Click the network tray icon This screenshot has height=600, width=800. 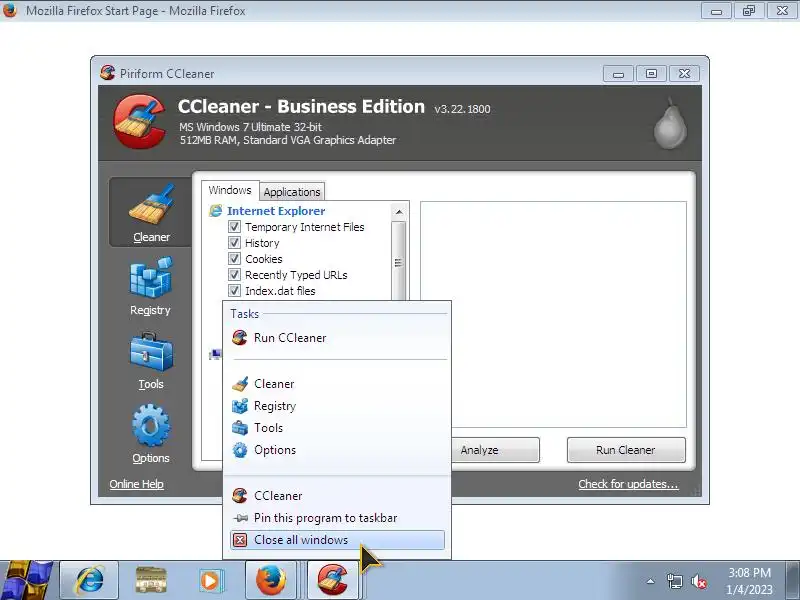tap(674, 581)
